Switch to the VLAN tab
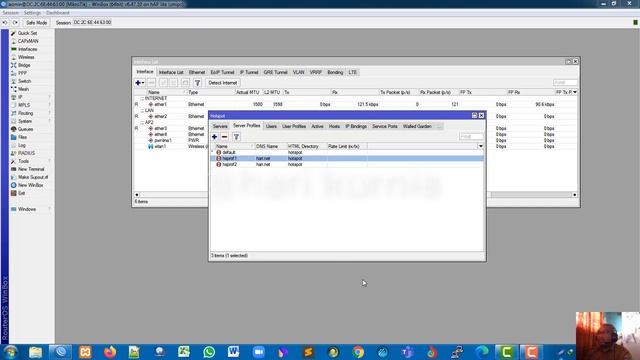 298,72
